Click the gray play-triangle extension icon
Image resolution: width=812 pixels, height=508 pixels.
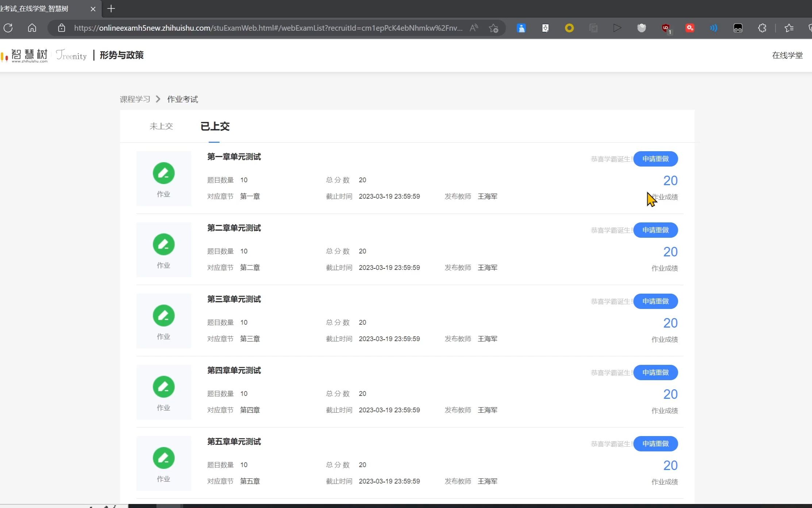[617, 28]
